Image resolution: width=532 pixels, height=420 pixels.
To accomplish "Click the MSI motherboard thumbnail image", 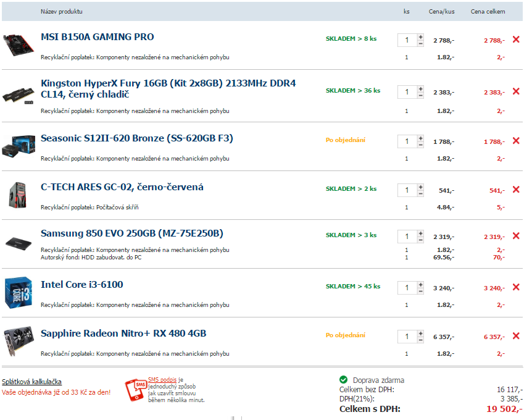I will (19, 45).
